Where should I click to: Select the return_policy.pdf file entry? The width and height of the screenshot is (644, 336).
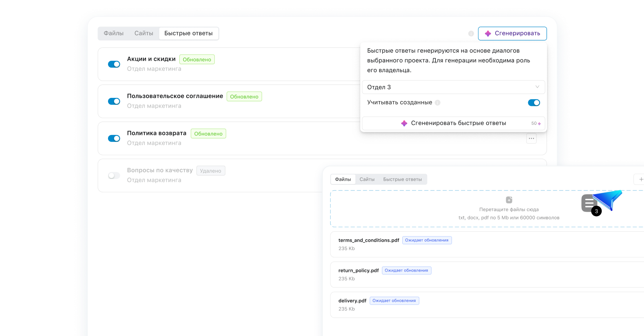358,271
